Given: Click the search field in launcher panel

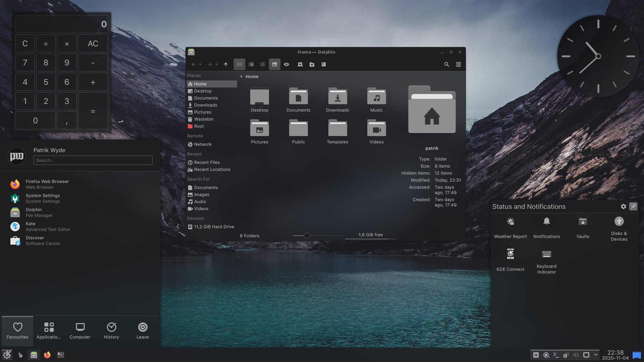Looking at the screenshot, I should point(93,160).
